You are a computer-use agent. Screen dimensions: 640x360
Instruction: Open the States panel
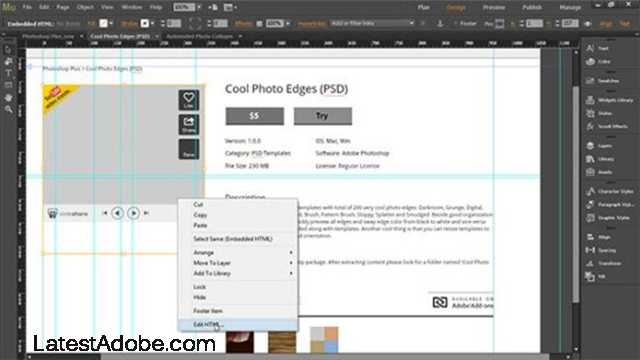point(599,113)
